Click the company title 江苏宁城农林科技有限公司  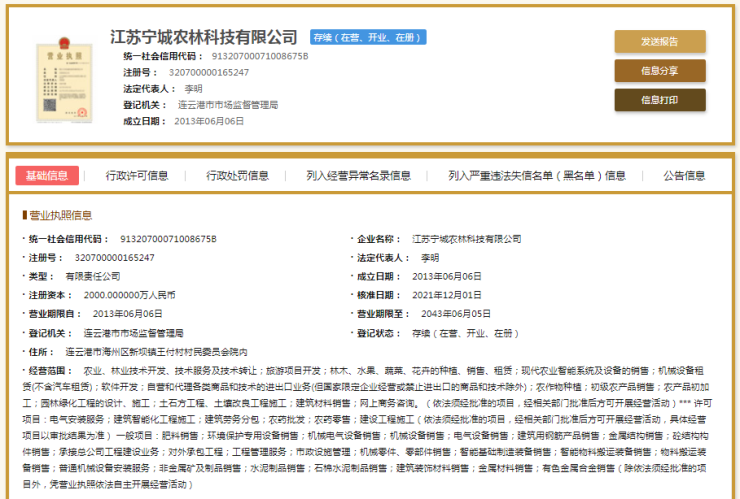pyautogui.click(x=204, y=37)
